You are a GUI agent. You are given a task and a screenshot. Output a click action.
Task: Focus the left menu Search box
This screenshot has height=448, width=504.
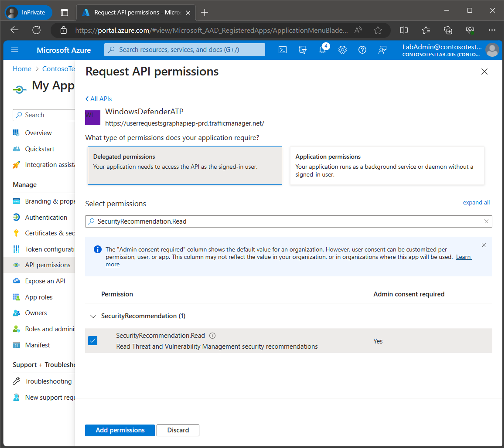click(44, 115)
